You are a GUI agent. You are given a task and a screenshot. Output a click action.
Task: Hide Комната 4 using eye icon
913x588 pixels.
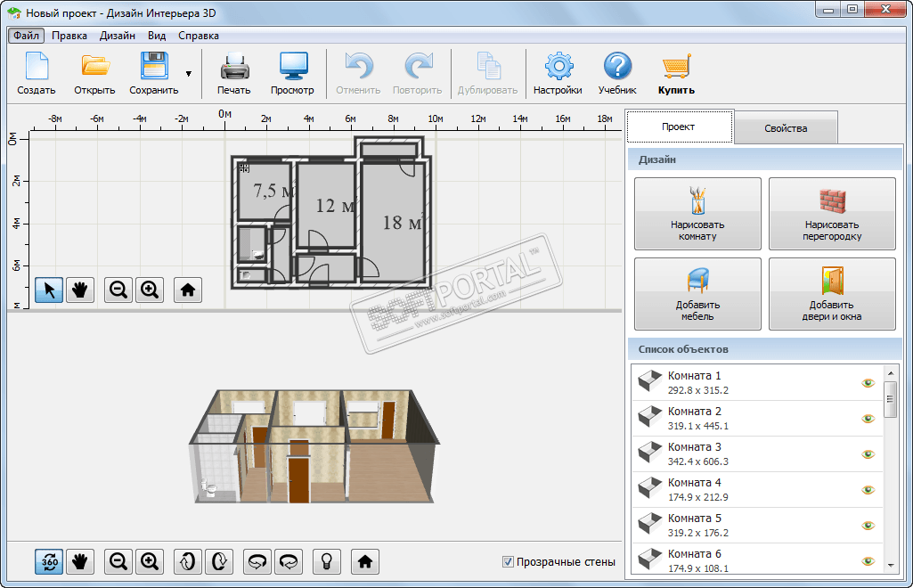(868, 490)
